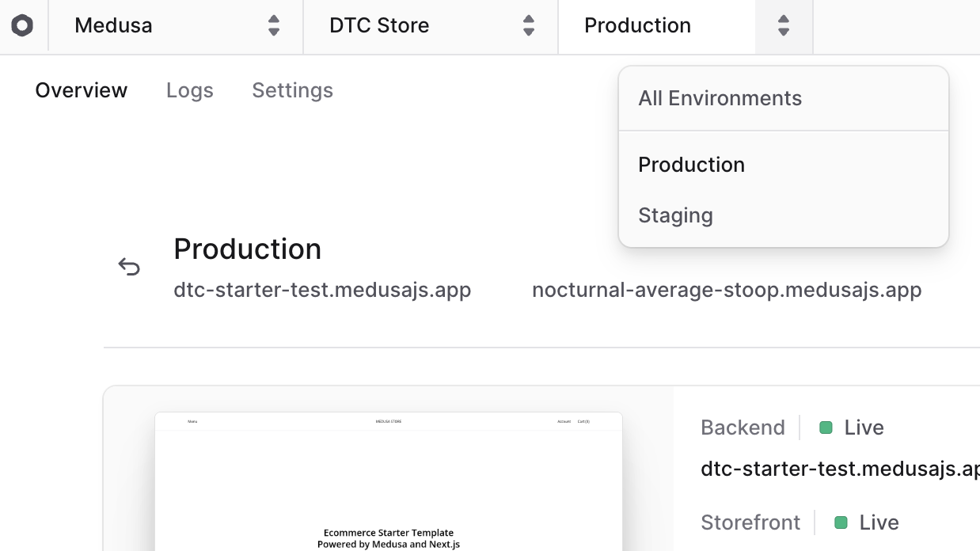Click the backend domain under the Live status
This screenshot has height=551, width=980.
[x=839, y=469]
